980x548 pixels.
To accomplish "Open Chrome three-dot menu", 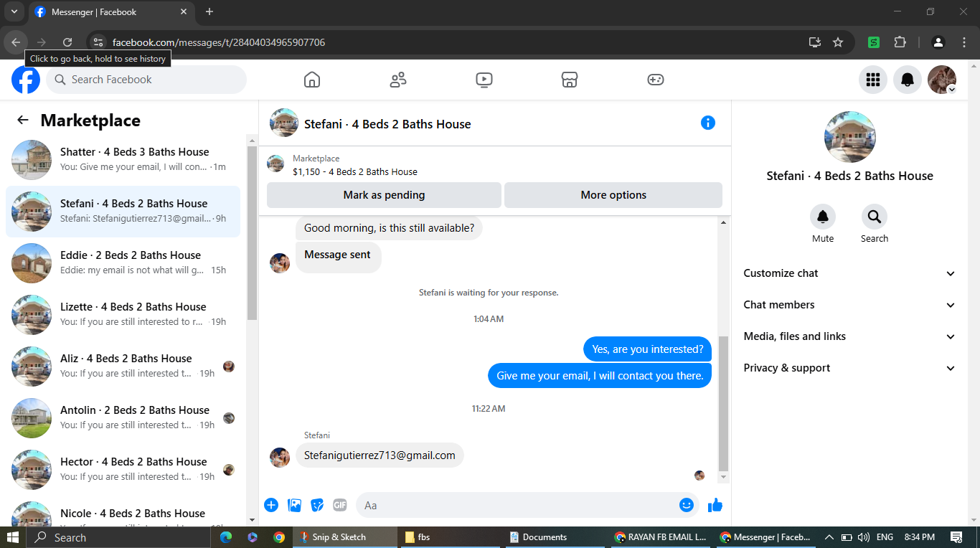I will tap(965, 42).
